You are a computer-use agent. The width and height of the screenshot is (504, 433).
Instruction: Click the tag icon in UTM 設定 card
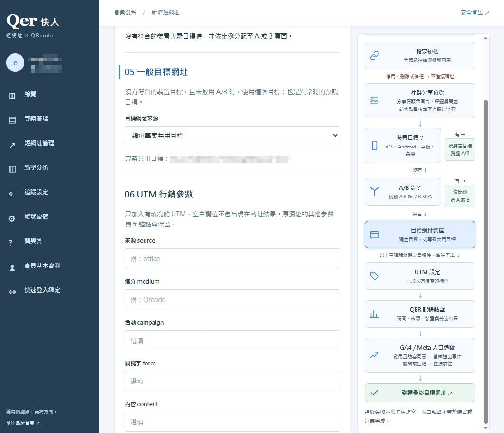(375, 276)
